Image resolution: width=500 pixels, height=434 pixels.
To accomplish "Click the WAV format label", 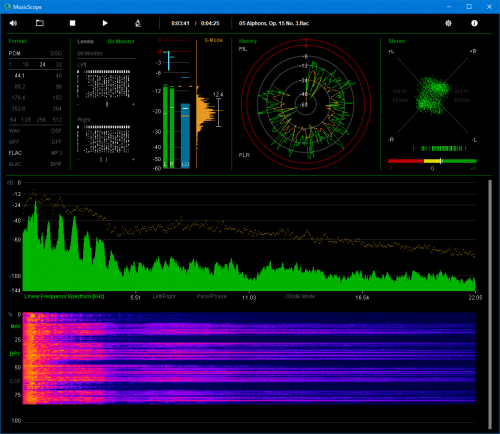I will click(14, 131).
